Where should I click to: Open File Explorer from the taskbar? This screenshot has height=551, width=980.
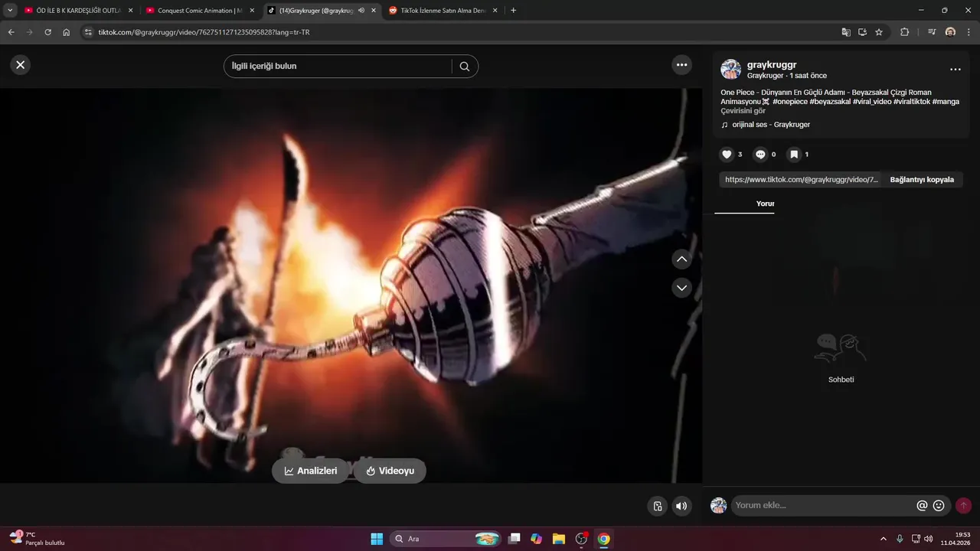click(559, 539)
